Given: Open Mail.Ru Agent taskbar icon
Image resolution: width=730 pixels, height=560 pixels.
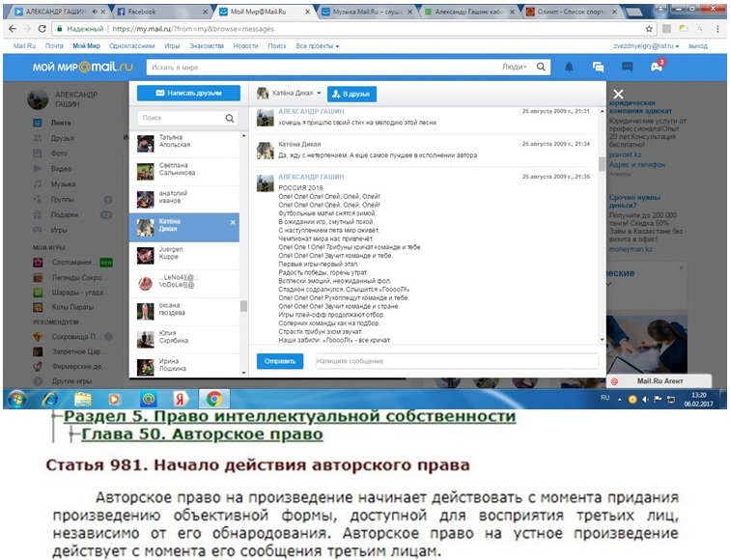Looking at the screenshot, I should 148,399.
